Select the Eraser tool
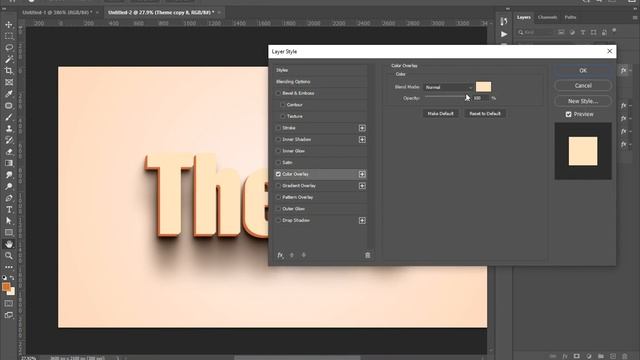The image size is (640, 360). tap(9, 152)
